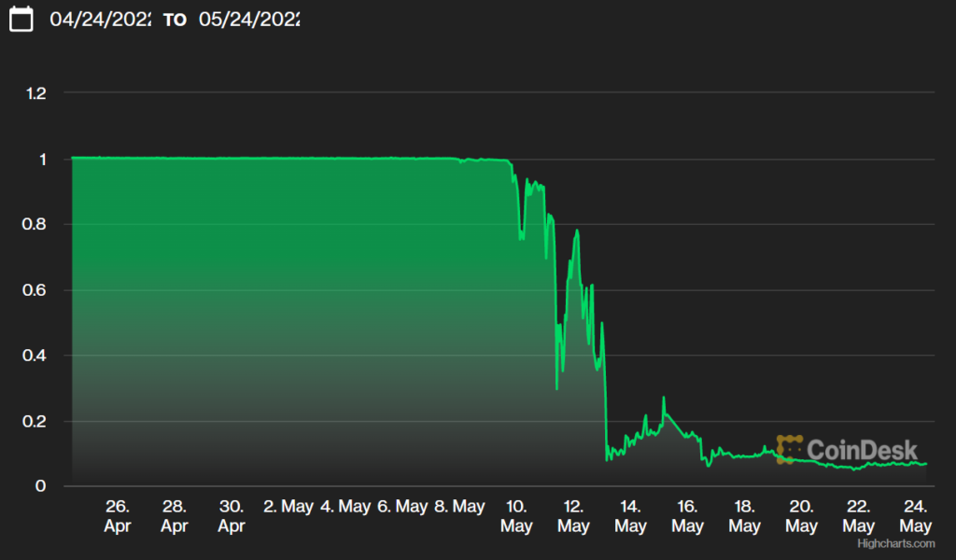This screenshot has height=560, width=956.
Task: Select the 0.2 y-axis label
Action: pyautogui.click(x=35, y=422)
